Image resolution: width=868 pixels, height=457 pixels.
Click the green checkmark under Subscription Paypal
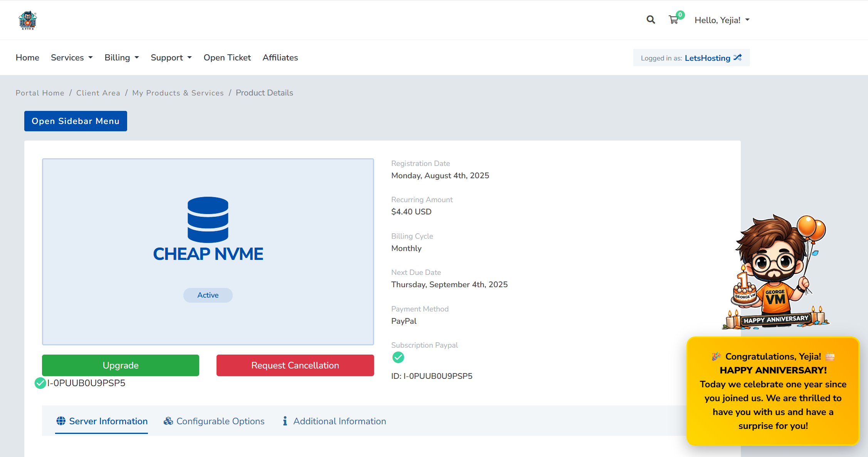pyautogui.click(x=398, y=357)
